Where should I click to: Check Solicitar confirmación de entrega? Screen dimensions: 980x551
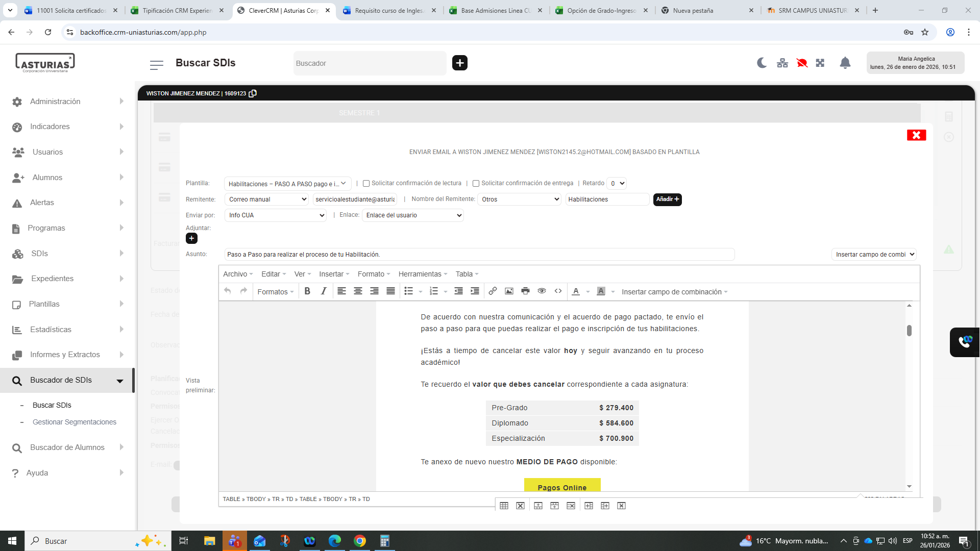coord(476,184)
